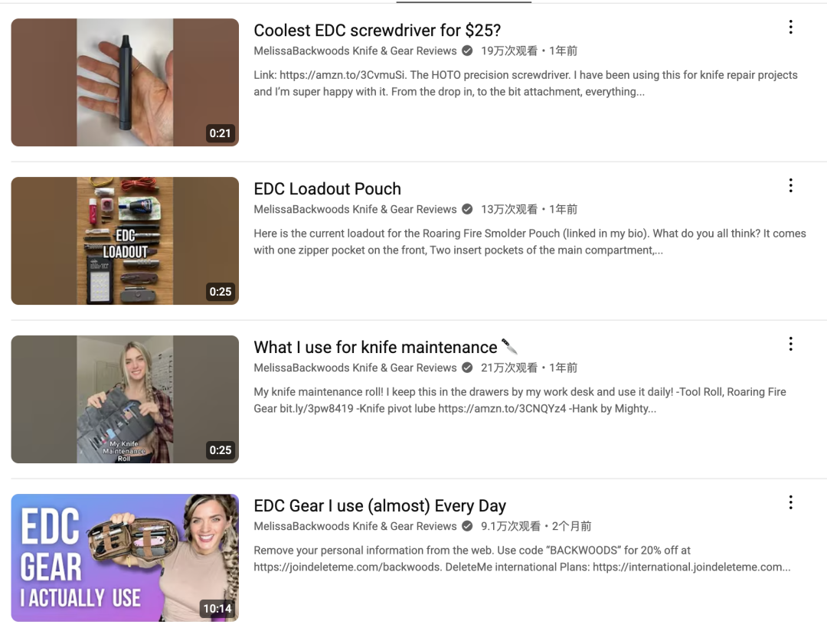Click the verified badge on the screwdriver video channel

pyautogui.click(x=467, y=51)
